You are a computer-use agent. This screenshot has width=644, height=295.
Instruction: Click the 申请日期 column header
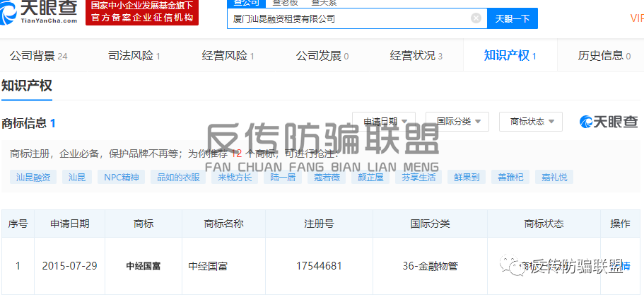click(69, 224)
